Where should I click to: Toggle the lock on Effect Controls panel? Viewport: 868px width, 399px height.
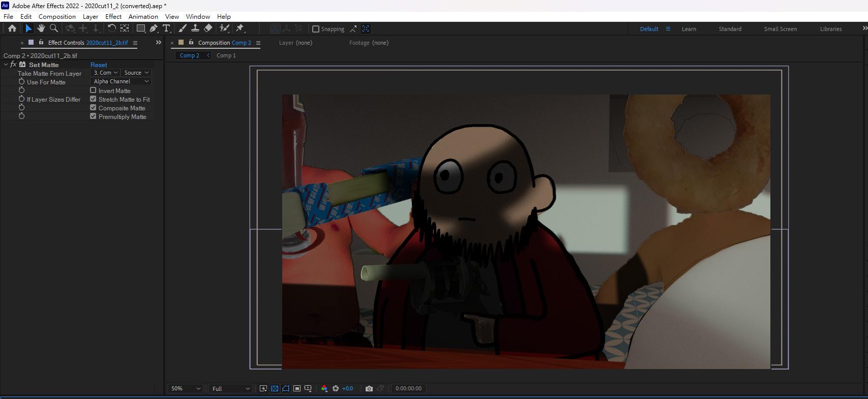coord(41,43)
